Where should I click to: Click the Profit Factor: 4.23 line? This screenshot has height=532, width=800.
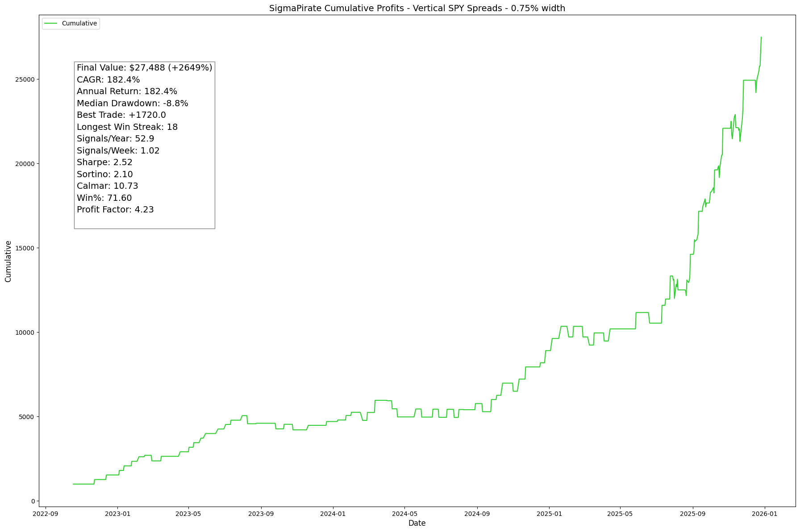coord(115,210)
